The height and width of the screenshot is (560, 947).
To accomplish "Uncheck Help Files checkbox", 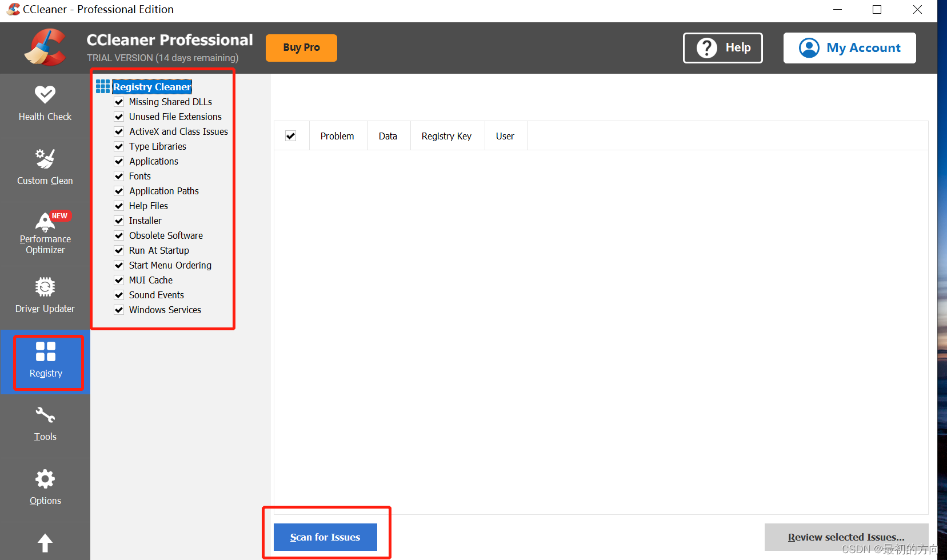I will coord(119,206).
